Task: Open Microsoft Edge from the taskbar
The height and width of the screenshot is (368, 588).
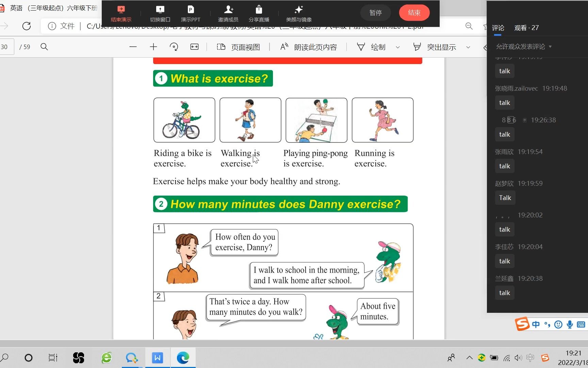Action: (x=183, y=358)
